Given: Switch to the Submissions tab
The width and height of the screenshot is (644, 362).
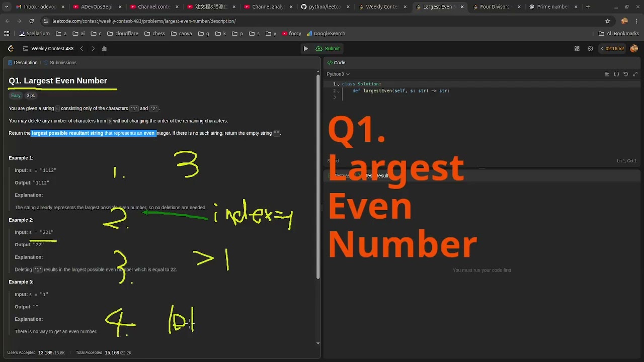Looking at the screenshot, I should coord(60,63).
